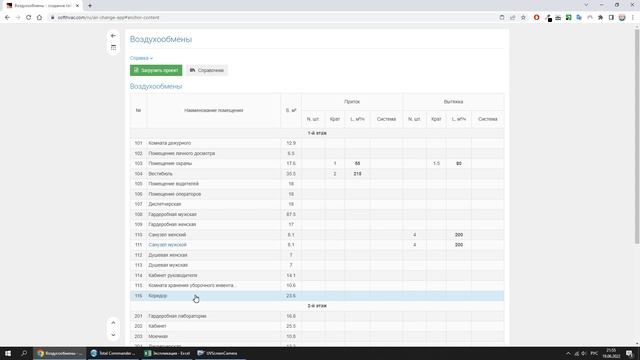640x360 pixels.
Task: Expand the Справка dropdown
Action: tap(141, 58)
